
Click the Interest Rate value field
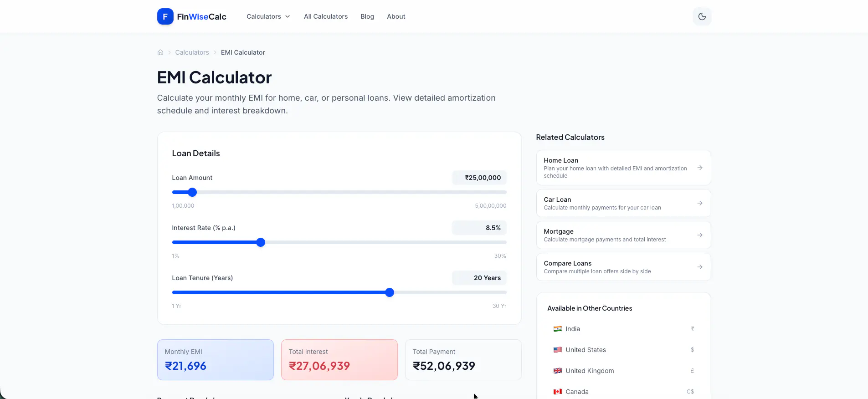pos(479,228)
